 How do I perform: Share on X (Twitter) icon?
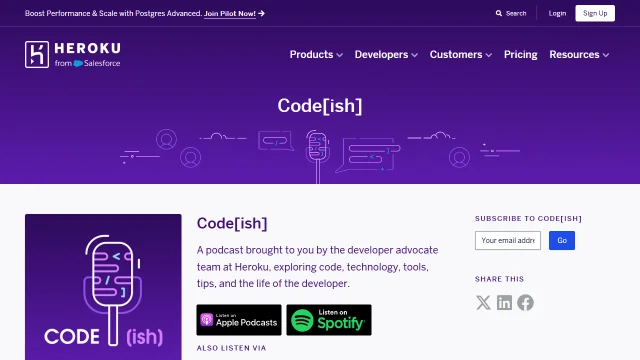tap(483, 302)
